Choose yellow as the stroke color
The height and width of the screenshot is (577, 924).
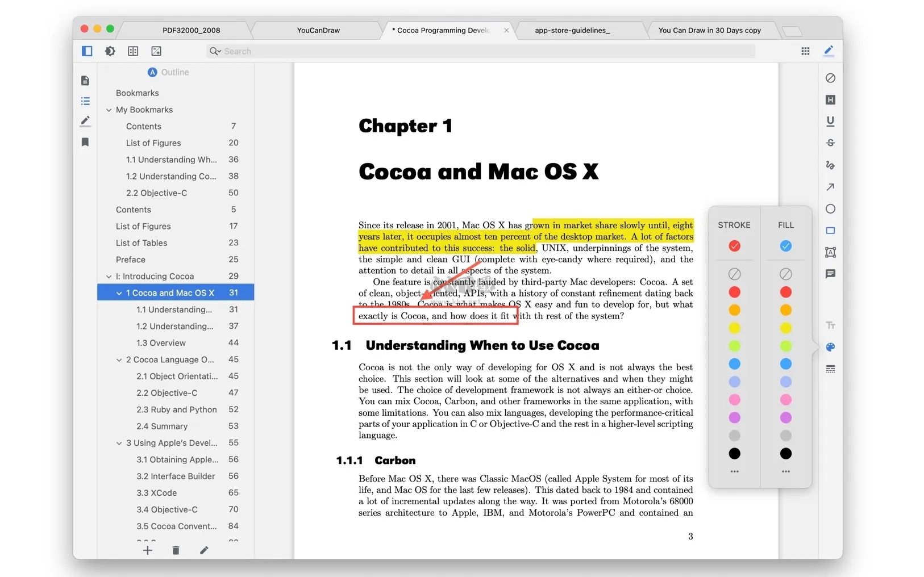click(734, 328)
